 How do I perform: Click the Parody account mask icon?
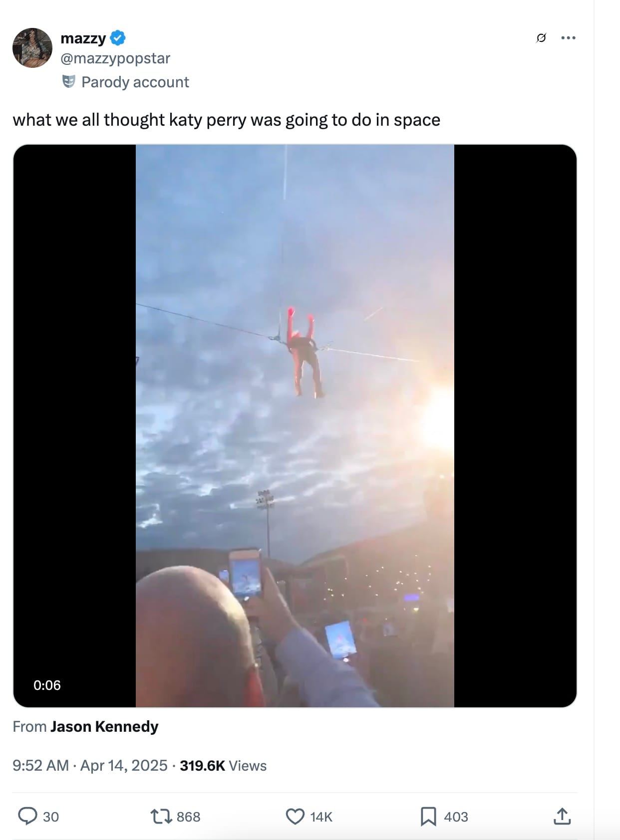coord(69,82)
